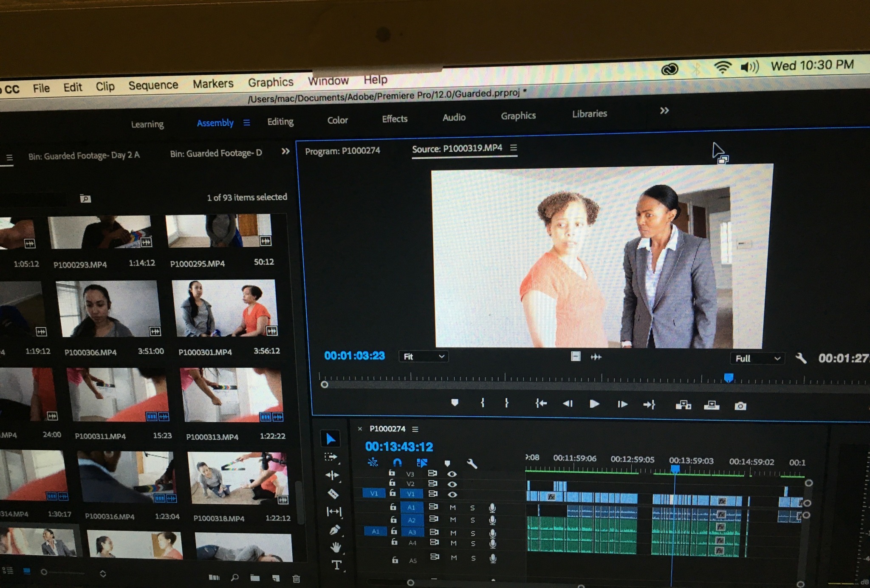Select the Hand tool

pos(336,547)
